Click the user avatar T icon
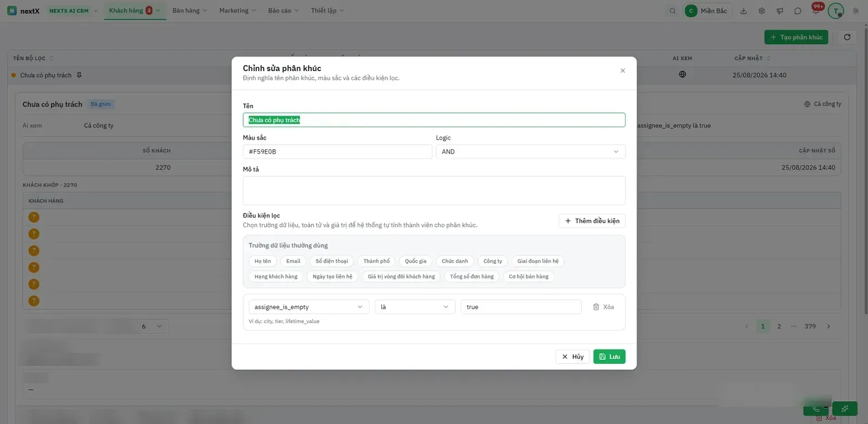The image size is (868, 424). [x=836, y=11]
